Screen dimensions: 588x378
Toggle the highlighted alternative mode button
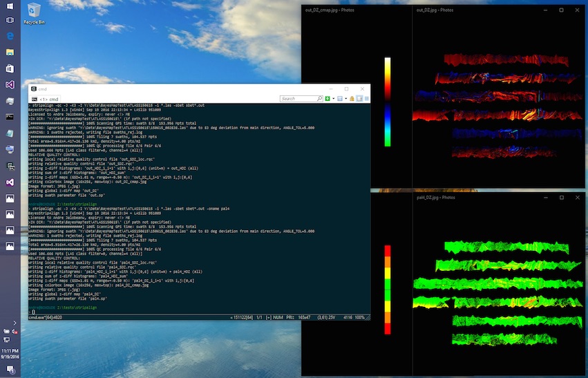pos(359,99)
